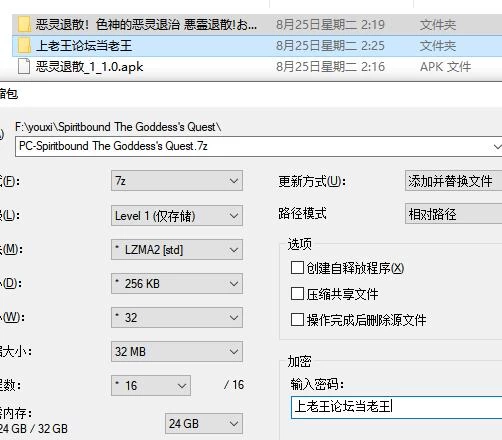The image size is (502, 440).
Task: Click the APK 文件 type cell
Action: 445,67
